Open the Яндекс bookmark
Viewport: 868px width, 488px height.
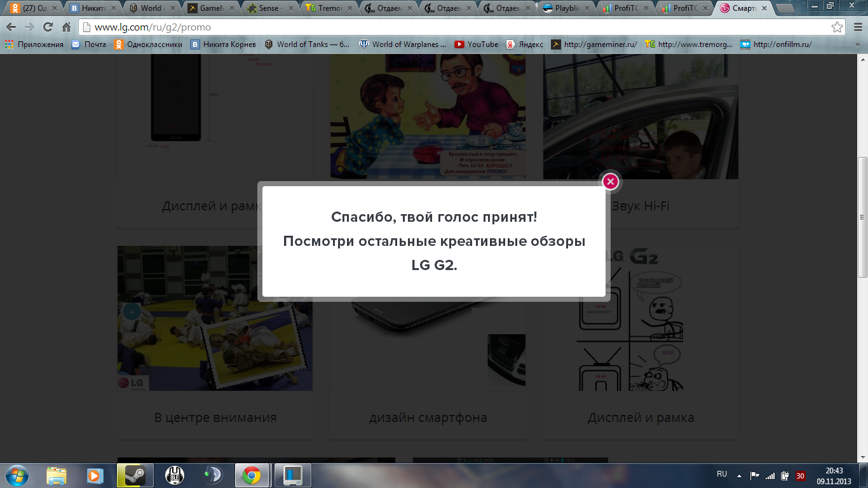524,44
